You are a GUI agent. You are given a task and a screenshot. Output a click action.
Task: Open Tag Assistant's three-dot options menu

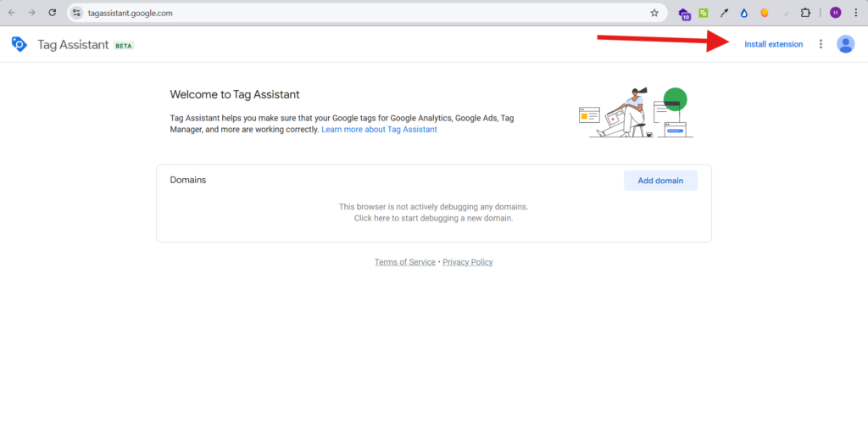[x=821, y=44]
